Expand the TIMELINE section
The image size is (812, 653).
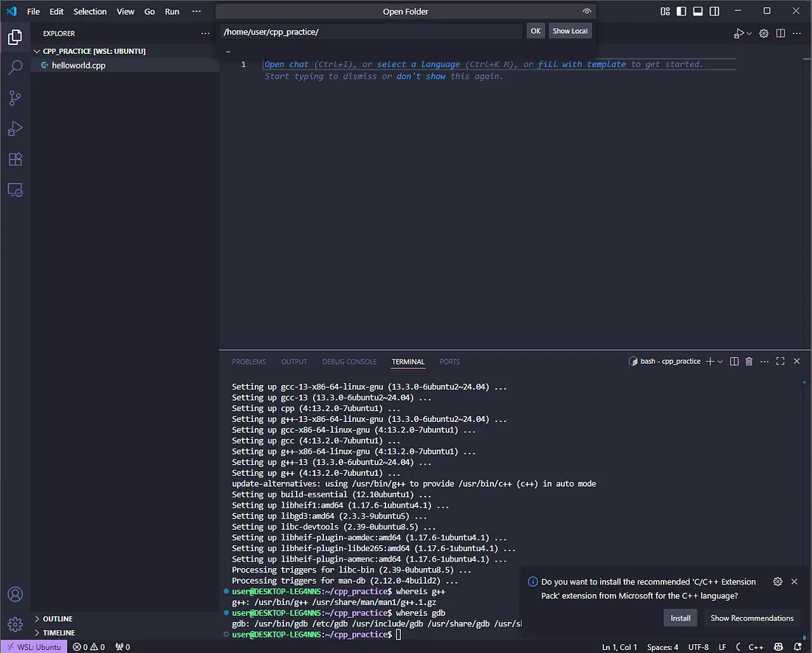[x=125, y=633]
